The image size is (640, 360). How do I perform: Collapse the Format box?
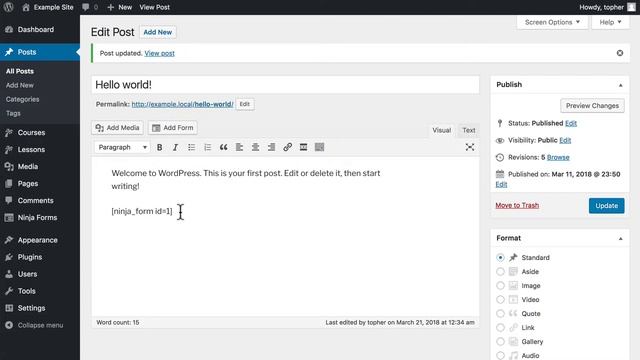620,238
